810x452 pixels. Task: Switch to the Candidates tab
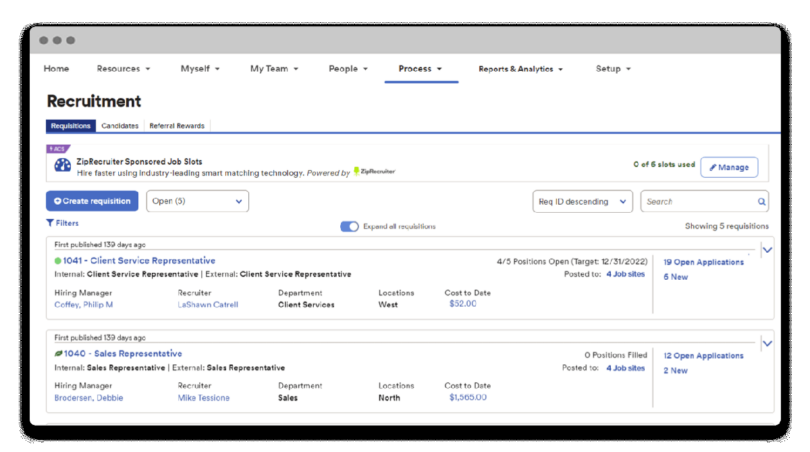pos(120,126)
